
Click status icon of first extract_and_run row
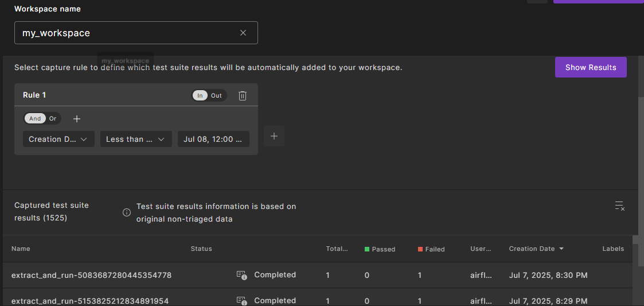pyautogui.click(x=241, y=275)
